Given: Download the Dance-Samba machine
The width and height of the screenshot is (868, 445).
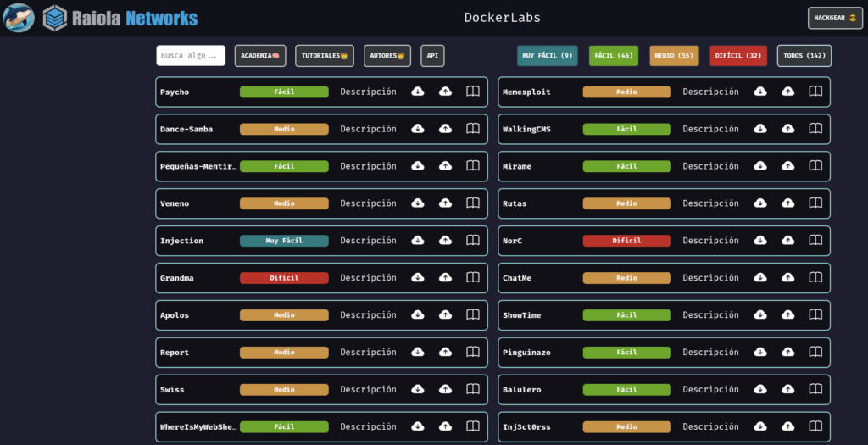Looking at the screenshot, I should 418,128.
